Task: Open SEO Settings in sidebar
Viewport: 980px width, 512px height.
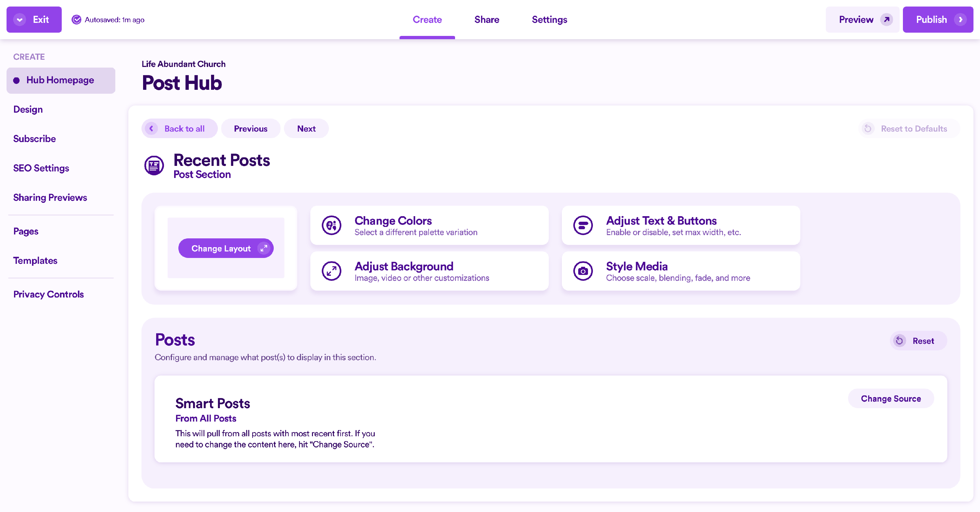Action: (41, 168)
